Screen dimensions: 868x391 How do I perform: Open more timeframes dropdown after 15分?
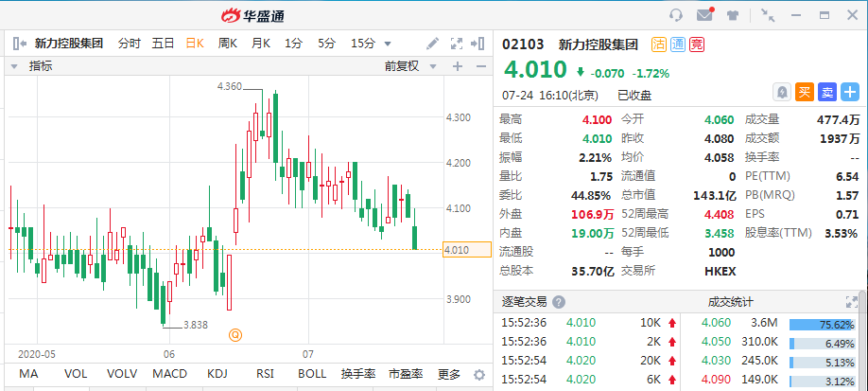(x=388, y=44)
